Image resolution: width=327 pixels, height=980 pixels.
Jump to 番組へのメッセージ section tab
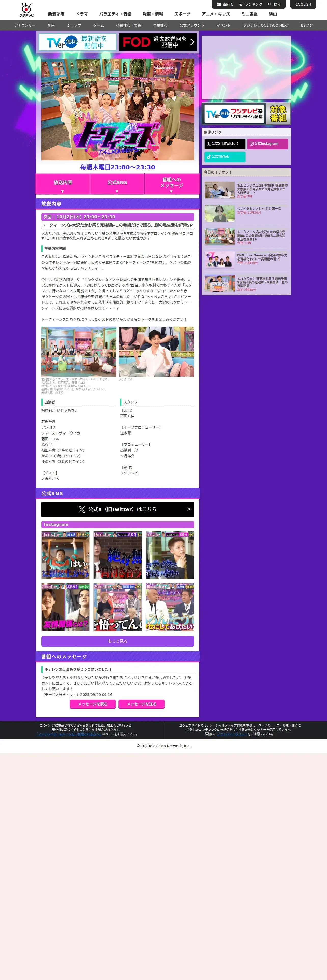point(172,184)
